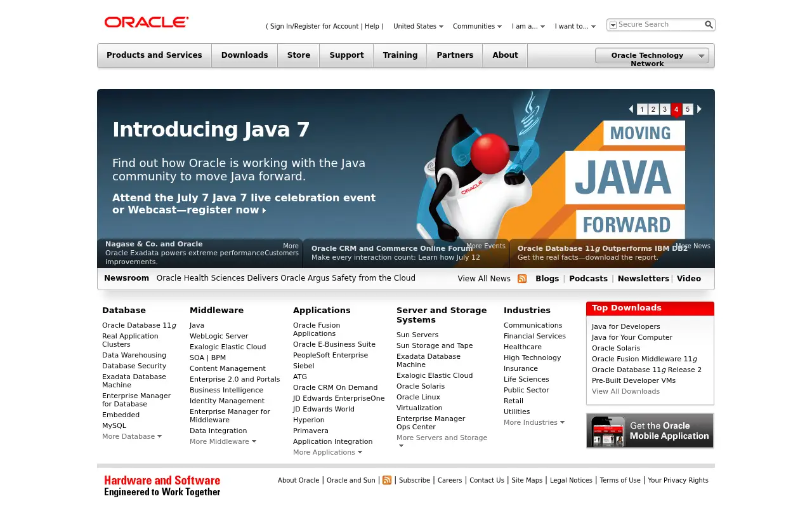The height and width of the screenshot is (508, 812).
Task: Open the 'I want to...' dropdown
Action: point(575,26)
